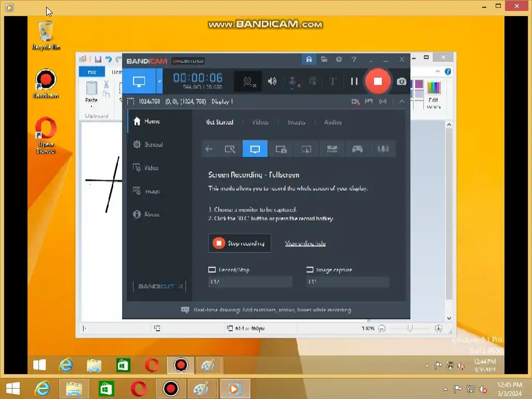Click Save icon in Paint quick access toolbar
Image resolution: width=532 pixels, height=399 pixels.
98,59
